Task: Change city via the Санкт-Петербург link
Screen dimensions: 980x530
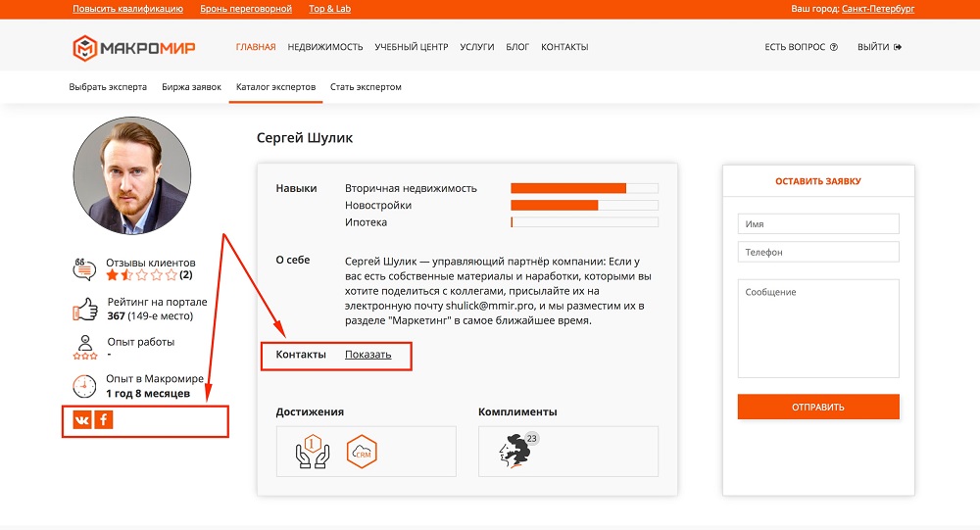Action: [877, 9]
